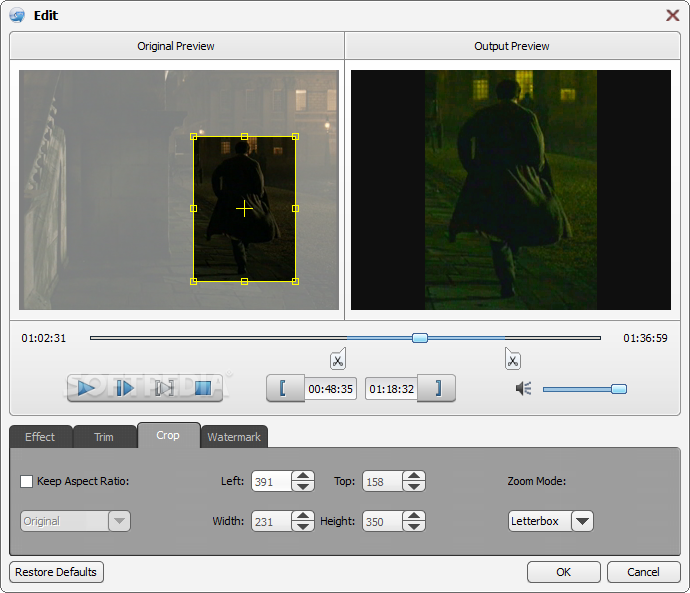This screenshot has height=593, width=690.
Task: Close the Edit dialog with X
Action: (672, 15)
